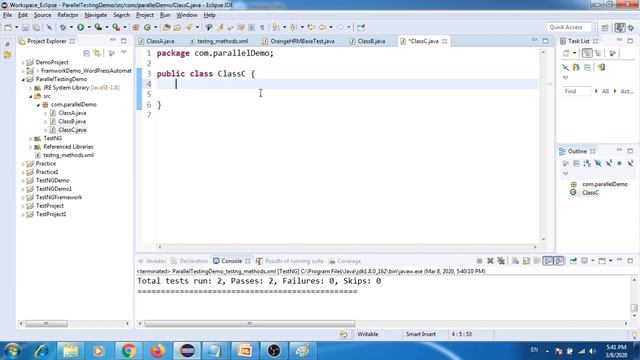Click the Activate link in Task List

point(627,91)
